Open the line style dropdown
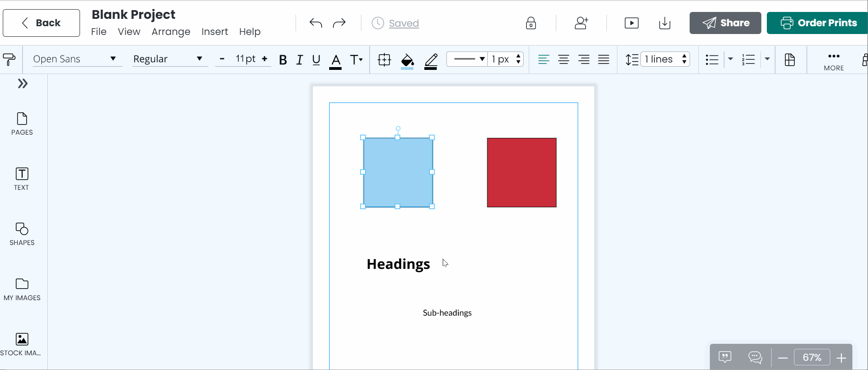This screenshot has height=370, width=868. [x=467, y=59]
